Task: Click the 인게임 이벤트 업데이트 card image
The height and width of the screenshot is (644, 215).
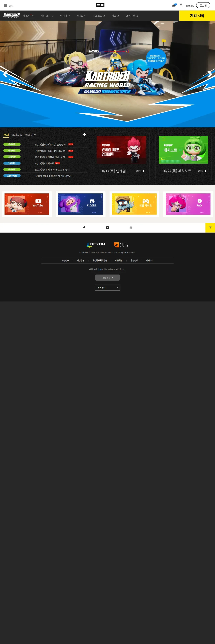Action: [121, 150]
